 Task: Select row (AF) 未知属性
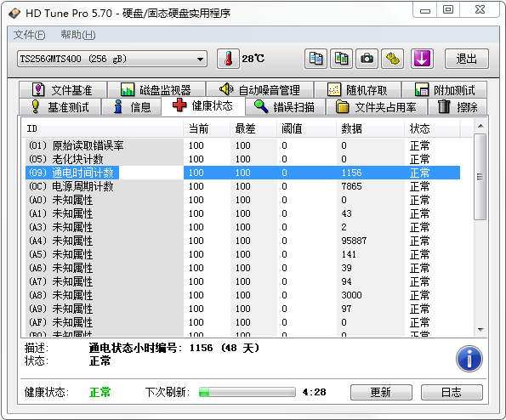[x=242, y=322]
